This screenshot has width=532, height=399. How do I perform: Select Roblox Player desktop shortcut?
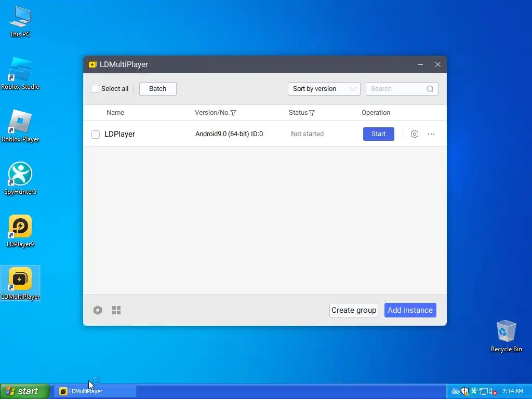click(x=20, y=126)
